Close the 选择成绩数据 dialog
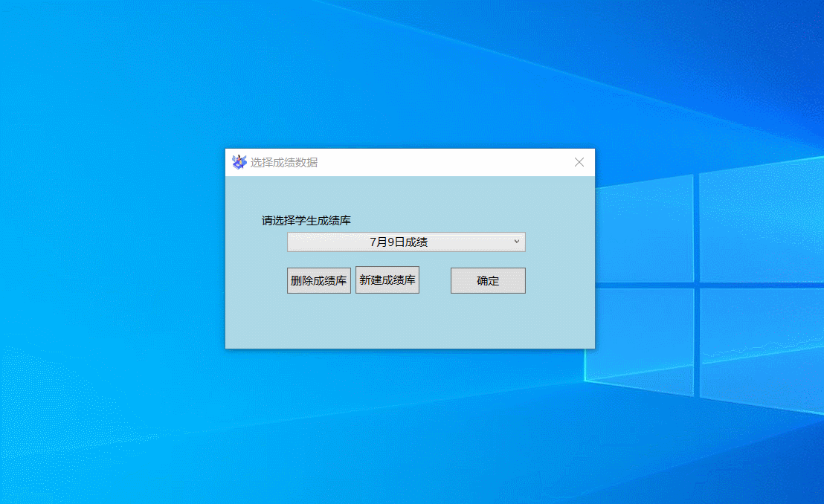824x504 pixels. pos(579,162)
